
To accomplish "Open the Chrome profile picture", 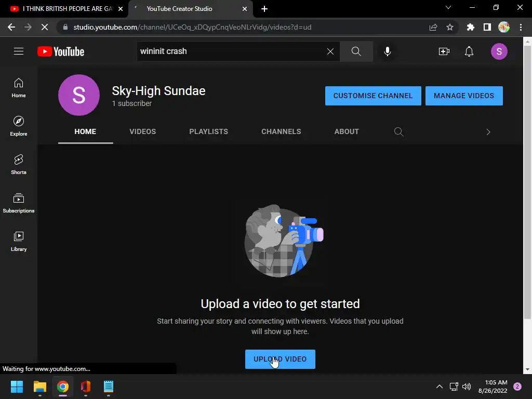I will pos(503,27).
